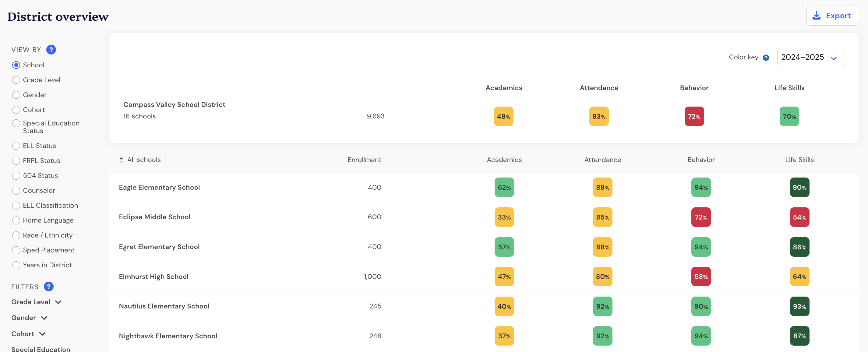Image resolution: width=868 pixels, height=352 pixels.
Task: Click Eclipse Middle Life Skills 54% badge
Action: (799, 217)
